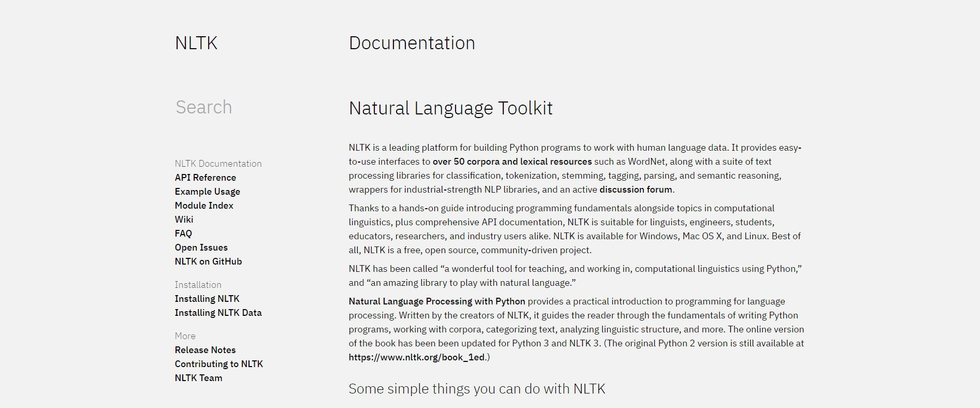Screen dimensions: 980x408
Task: View Open Issues in the sidebar
Action: tap(201, 247)
